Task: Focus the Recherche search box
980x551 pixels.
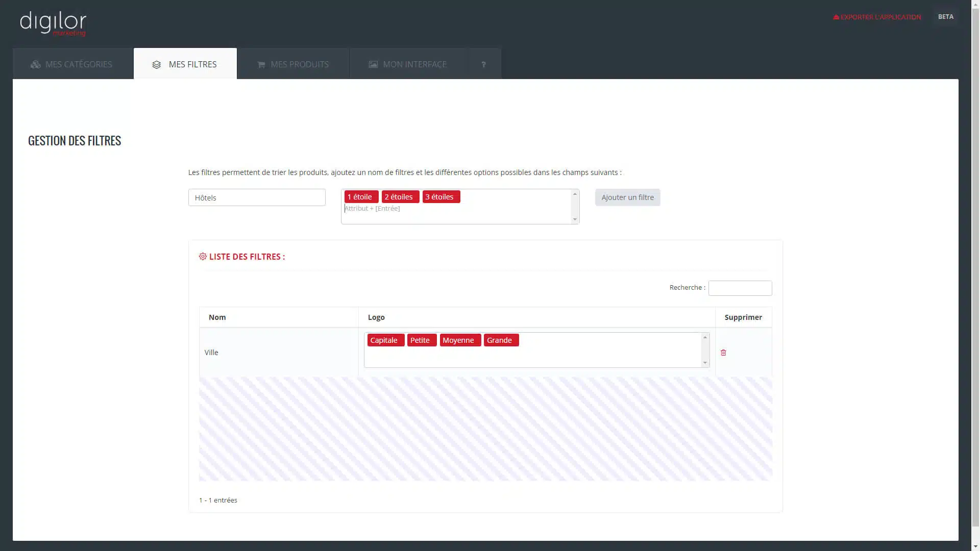Action: [740, 288]
